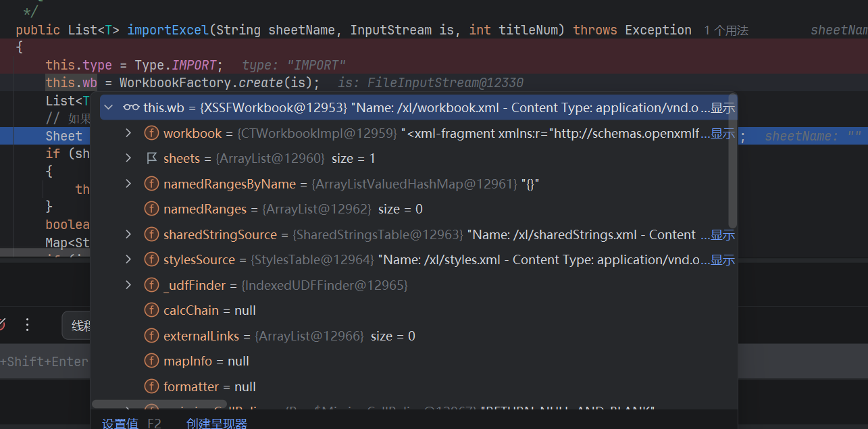Click the 设置值 action link
The width and height of the screenshot is (868, 429).
[x=120, y=424]
